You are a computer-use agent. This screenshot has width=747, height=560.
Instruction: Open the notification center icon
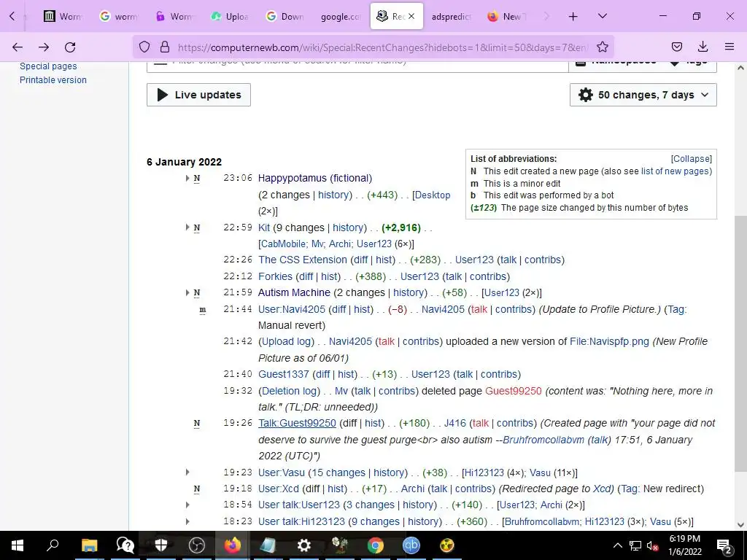coord(724,545)
